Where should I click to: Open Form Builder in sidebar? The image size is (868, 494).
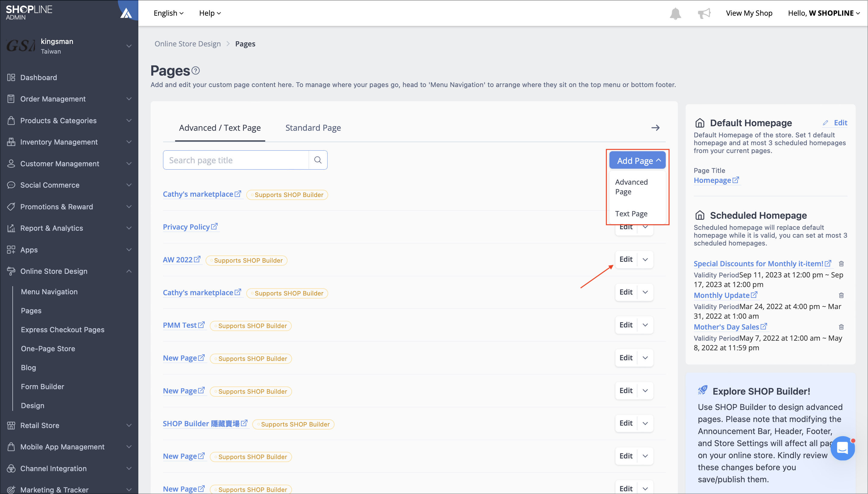pyautogui.click(x=42, y=386)
